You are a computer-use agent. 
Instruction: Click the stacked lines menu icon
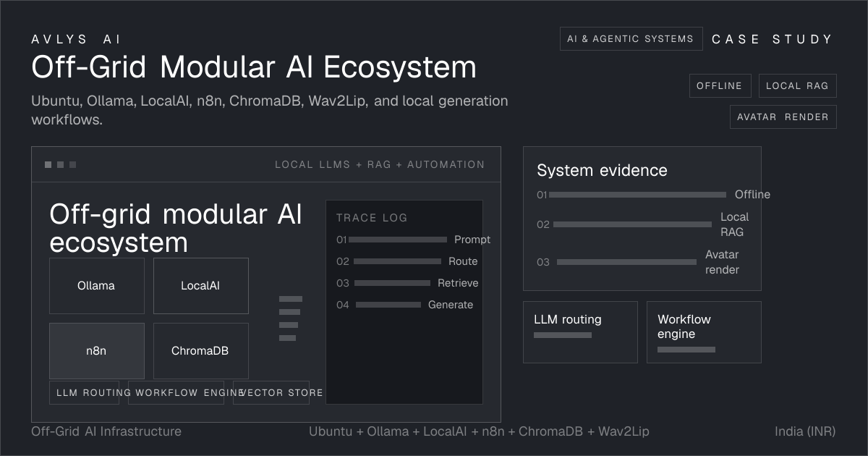pyautogui.click(x=290, y=318)
